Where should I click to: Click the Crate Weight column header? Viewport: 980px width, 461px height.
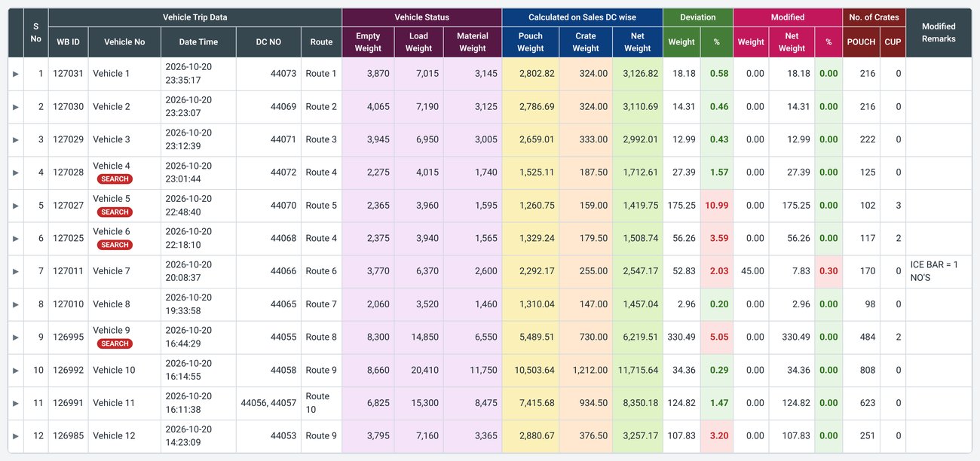(x=586, y=42)
